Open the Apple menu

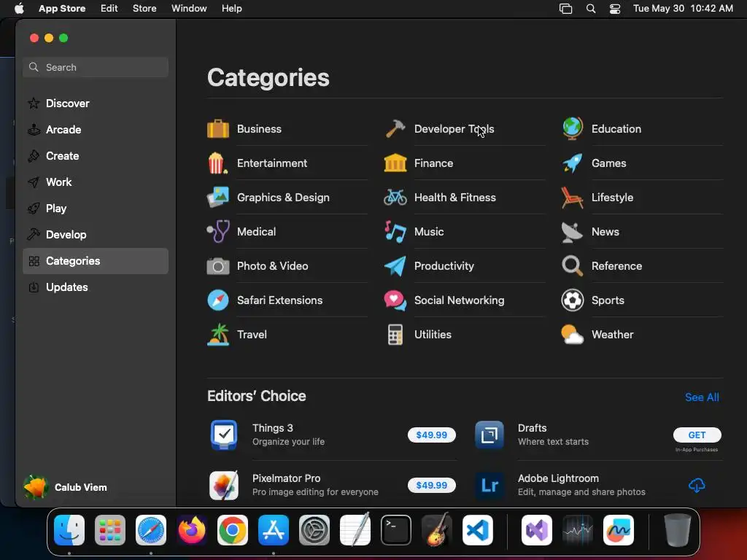(x=19, y=9)
